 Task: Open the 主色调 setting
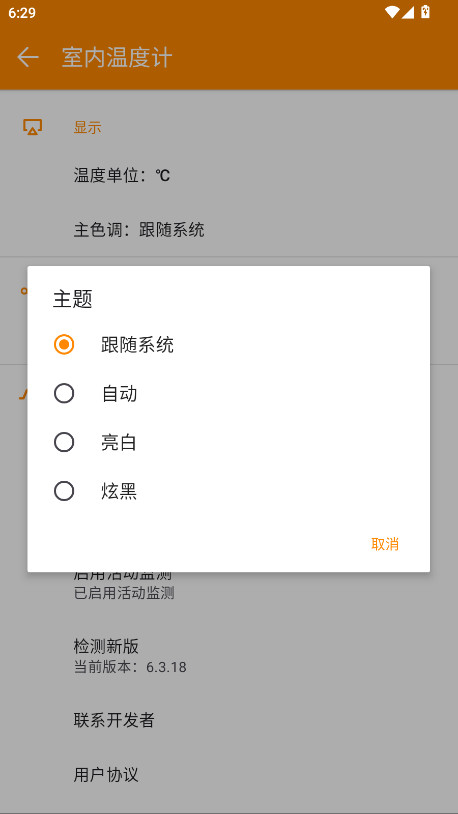pos(229,229)
